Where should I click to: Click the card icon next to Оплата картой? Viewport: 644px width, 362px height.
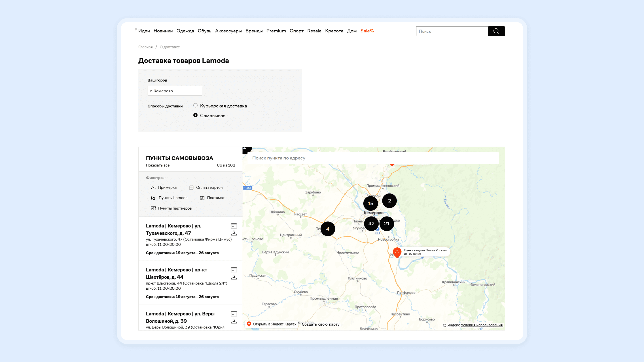[191, 187]
